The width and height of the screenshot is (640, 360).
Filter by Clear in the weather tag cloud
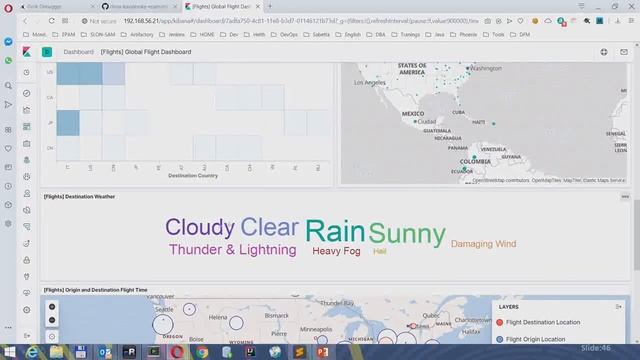coord(269,227)
